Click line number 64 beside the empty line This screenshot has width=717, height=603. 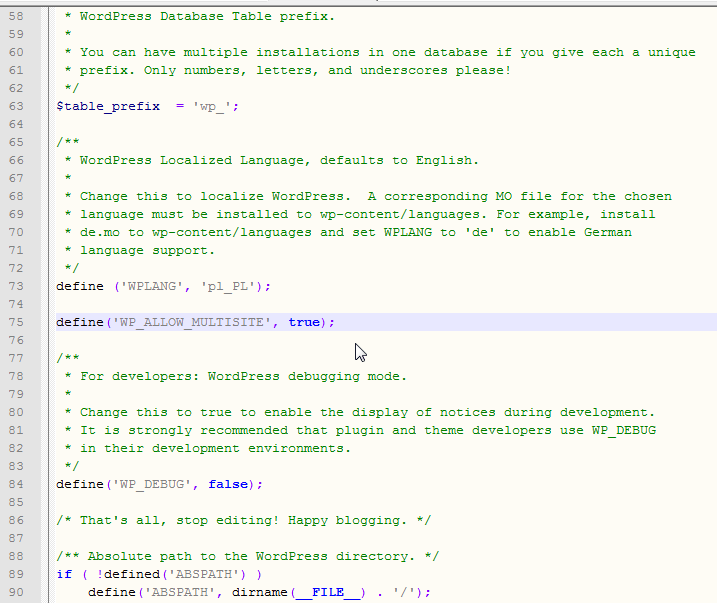click(x=16, y=124)
